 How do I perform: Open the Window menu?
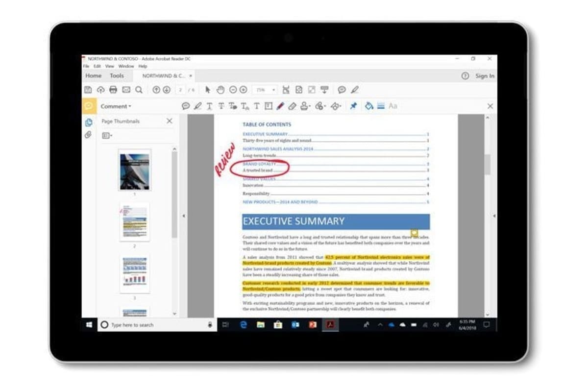click(126, 66)
